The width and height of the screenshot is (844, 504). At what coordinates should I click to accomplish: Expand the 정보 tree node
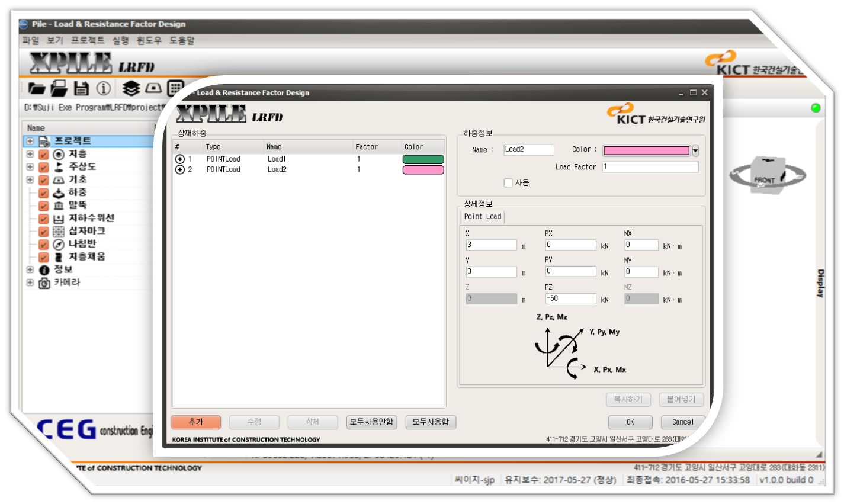click(x=30, y=269)
